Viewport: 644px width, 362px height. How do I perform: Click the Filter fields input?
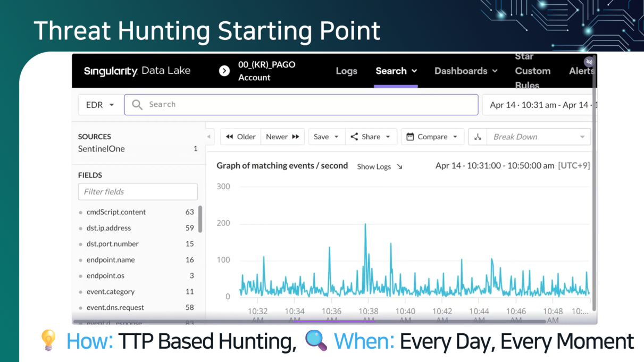coord(138,191)
